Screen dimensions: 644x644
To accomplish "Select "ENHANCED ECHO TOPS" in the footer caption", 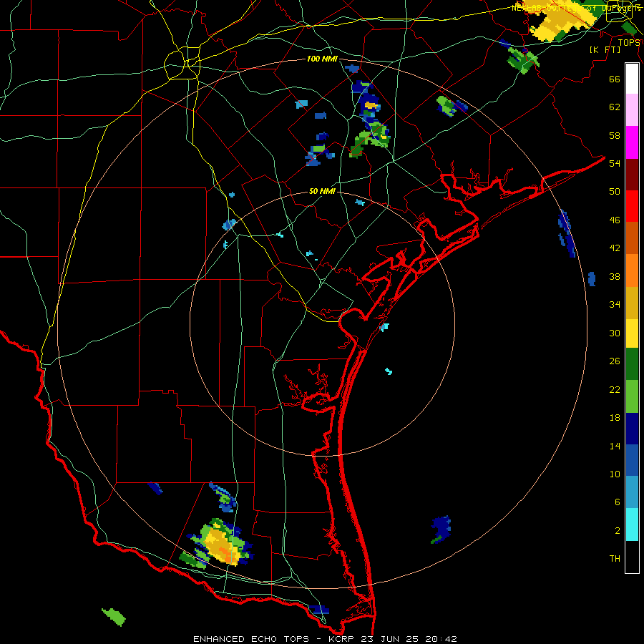I will click(x=251, y=639).
